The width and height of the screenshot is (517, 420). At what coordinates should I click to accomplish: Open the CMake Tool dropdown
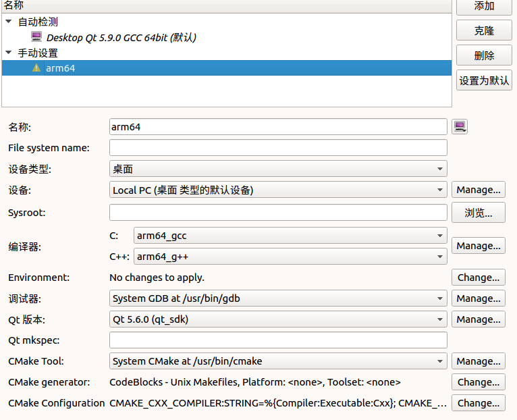pos(278,361)
